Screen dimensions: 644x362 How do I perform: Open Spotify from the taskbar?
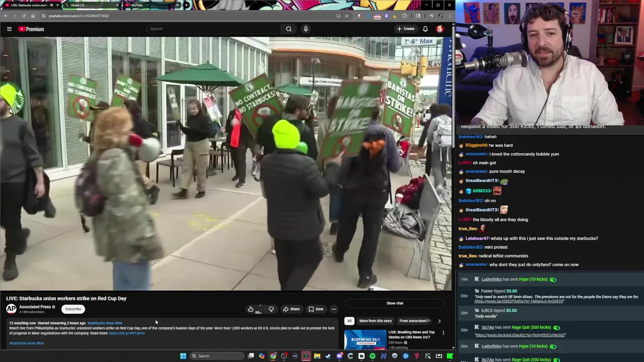372,356
